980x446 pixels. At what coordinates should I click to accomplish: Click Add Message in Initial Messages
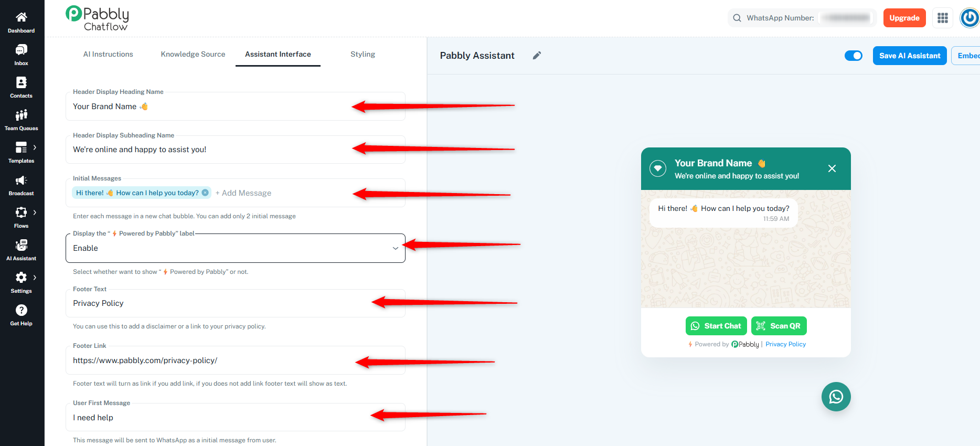tap(243, 193)
